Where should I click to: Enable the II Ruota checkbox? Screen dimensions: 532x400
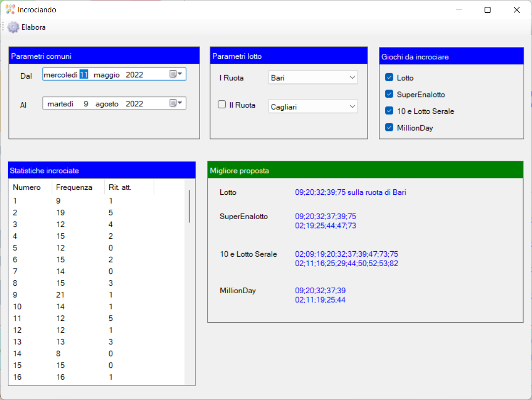pos(222,105)
